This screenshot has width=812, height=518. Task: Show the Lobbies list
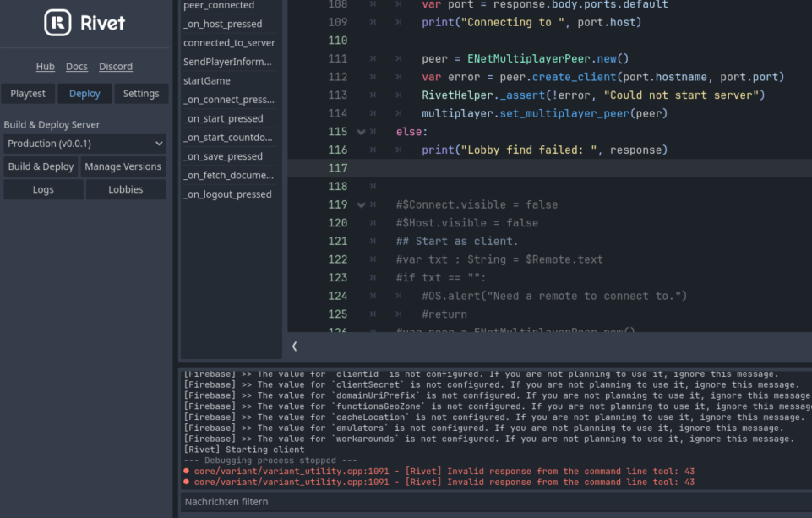(x=125, y=189)
